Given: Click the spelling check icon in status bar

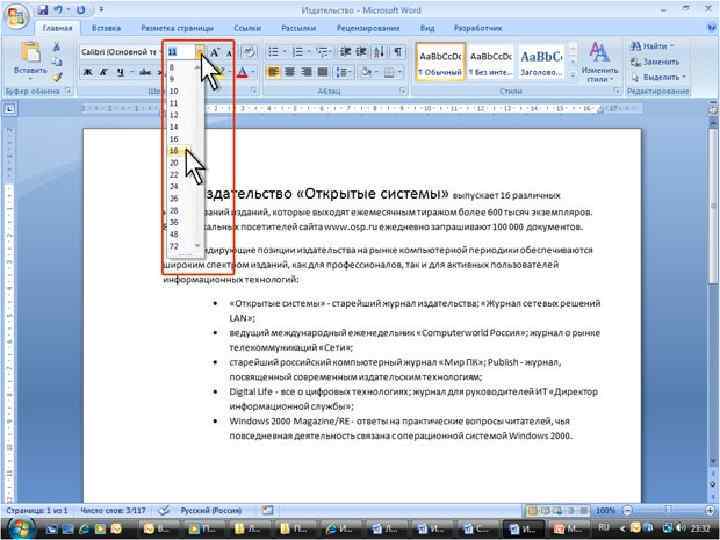Looking at the screenshot, I should [164, 510].
